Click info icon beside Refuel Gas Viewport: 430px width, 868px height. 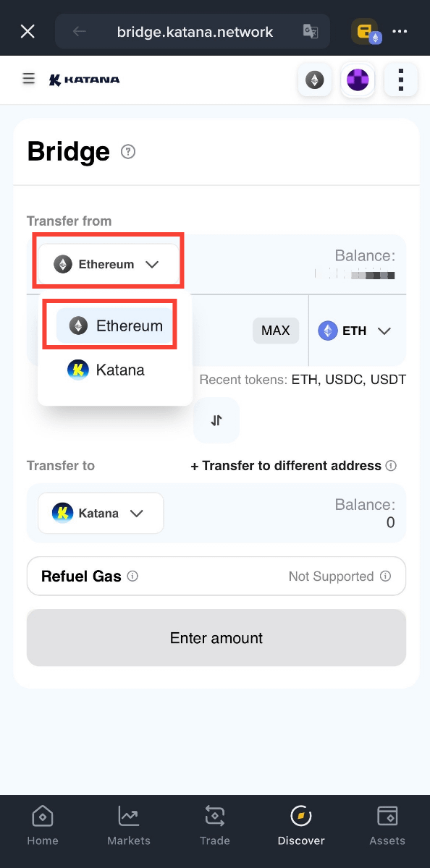point(132,576)
